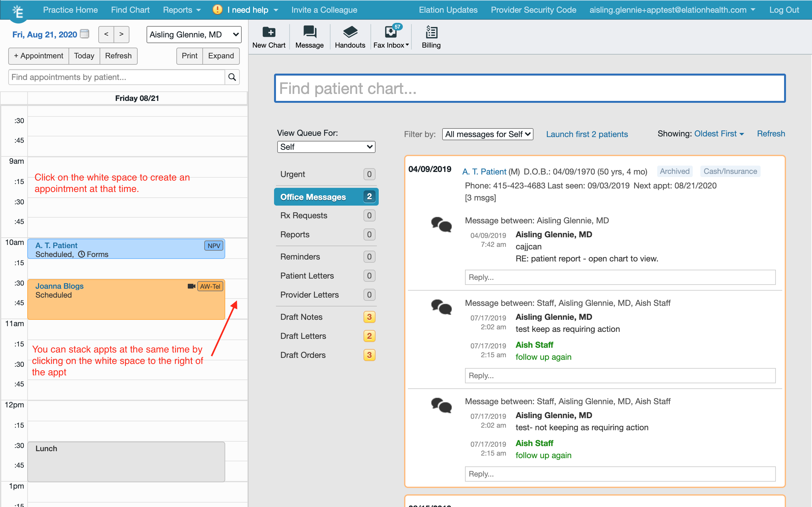Click the video camera icon on Joanna Blogs appointment
Image resolution: width=812 pixels, height=507 pixels.
[191, 286]
